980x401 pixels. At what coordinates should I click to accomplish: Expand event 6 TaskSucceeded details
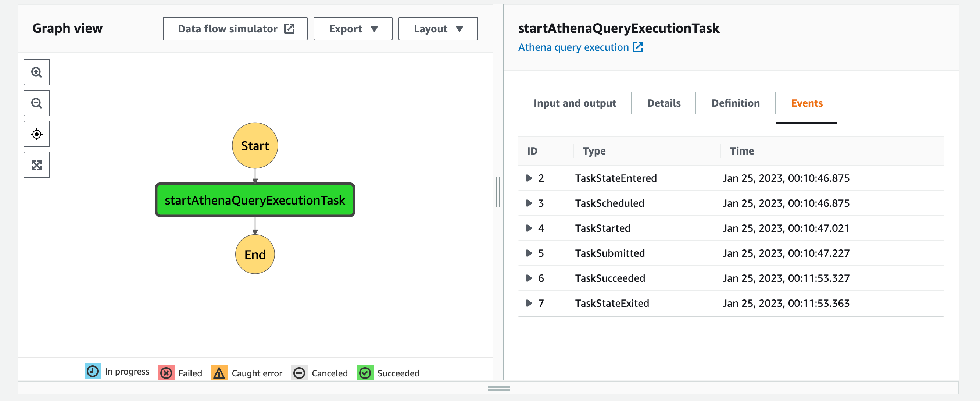coord(529,278)
